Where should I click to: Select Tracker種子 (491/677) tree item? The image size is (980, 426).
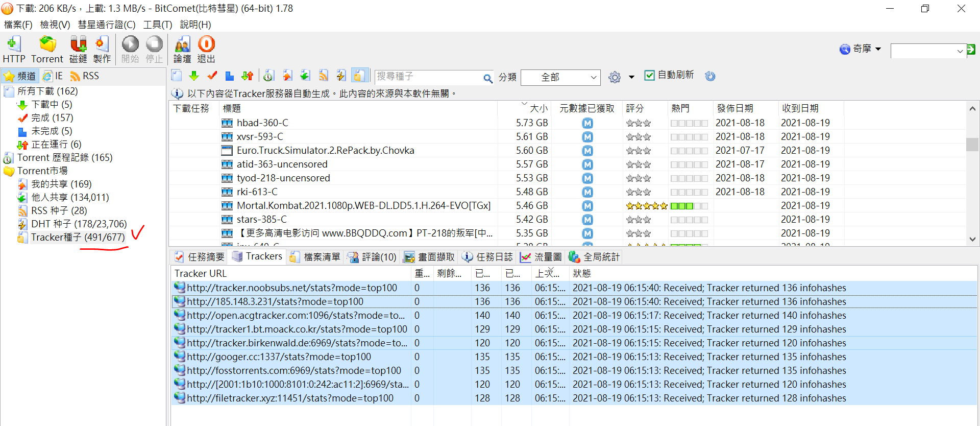tap(78, 238)
